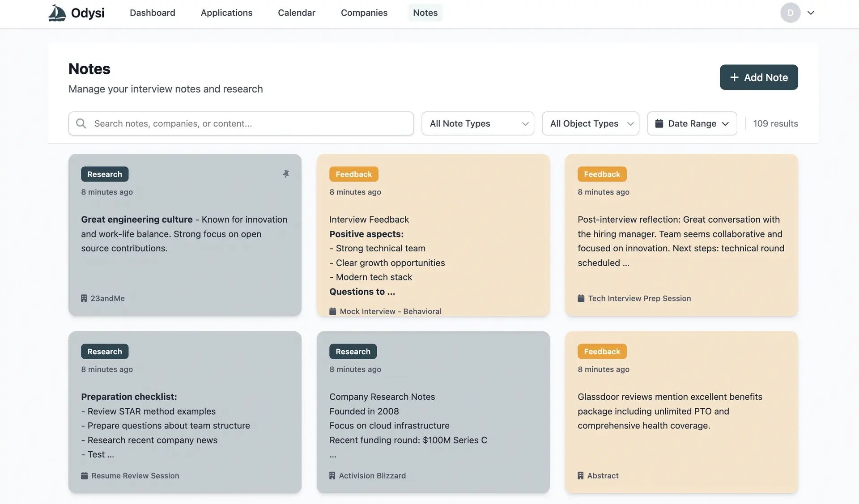Click the 23andMe company link
This screenshot has height=504, width=859.
tap(107, 298)
